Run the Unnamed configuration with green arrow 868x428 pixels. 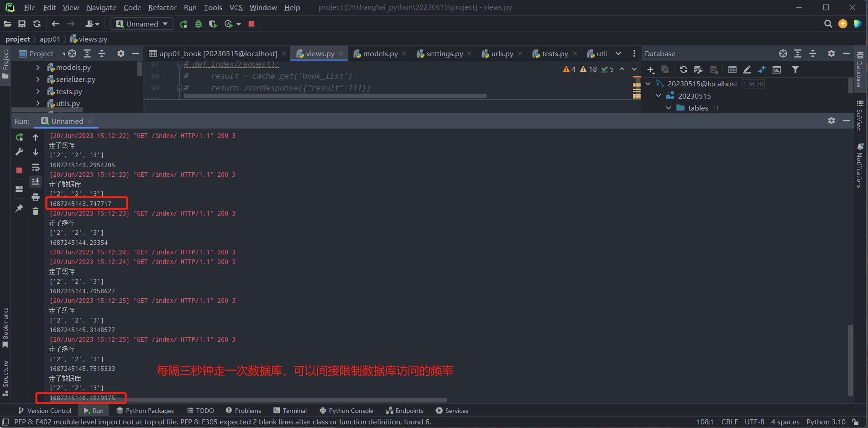pyautogui.click(x=183, y=24)
